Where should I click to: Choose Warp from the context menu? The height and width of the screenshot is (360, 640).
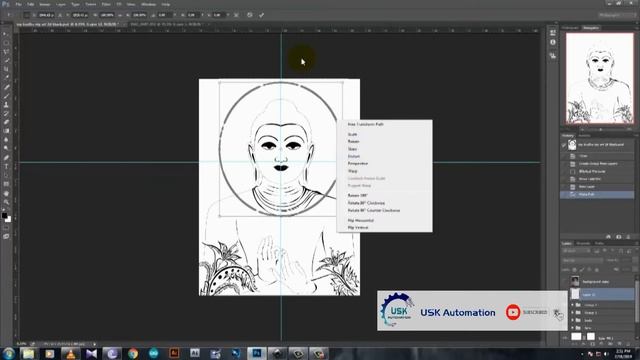pos(353,171)
